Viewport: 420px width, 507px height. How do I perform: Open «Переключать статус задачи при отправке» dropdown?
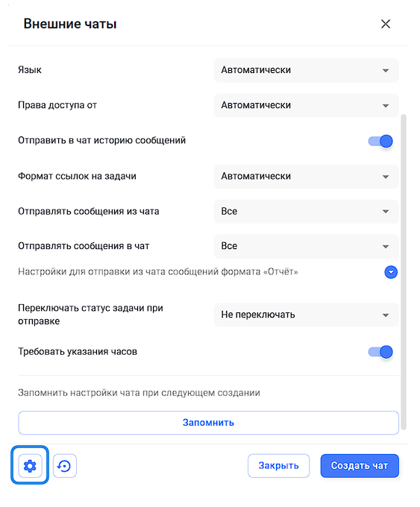point(306,315)
